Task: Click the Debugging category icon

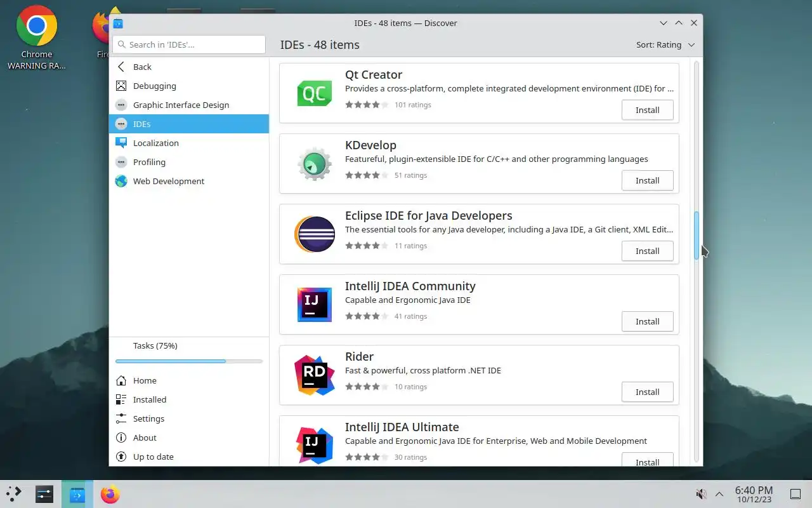Action: click(x=121, y=86)
